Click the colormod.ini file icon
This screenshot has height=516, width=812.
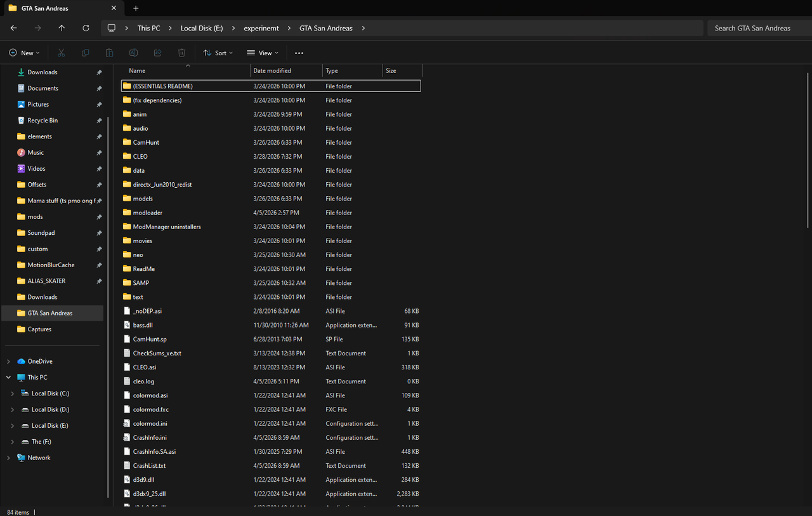(127, 423)
